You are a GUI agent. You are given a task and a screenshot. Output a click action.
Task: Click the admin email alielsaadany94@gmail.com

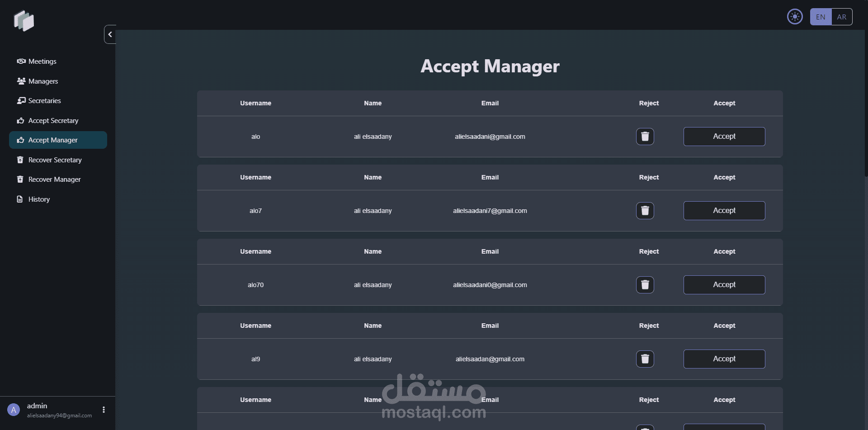tap(59, 416)
